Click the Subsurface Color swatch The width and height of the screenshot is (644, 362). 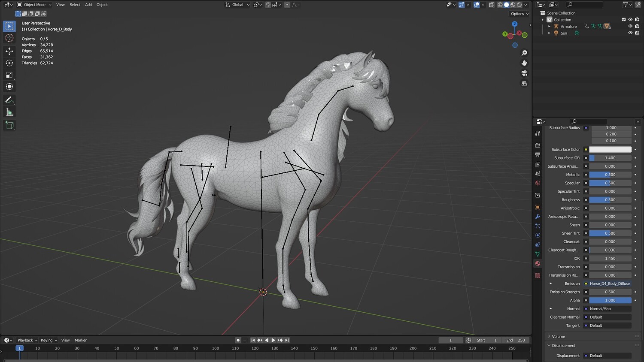pos(610,150)
